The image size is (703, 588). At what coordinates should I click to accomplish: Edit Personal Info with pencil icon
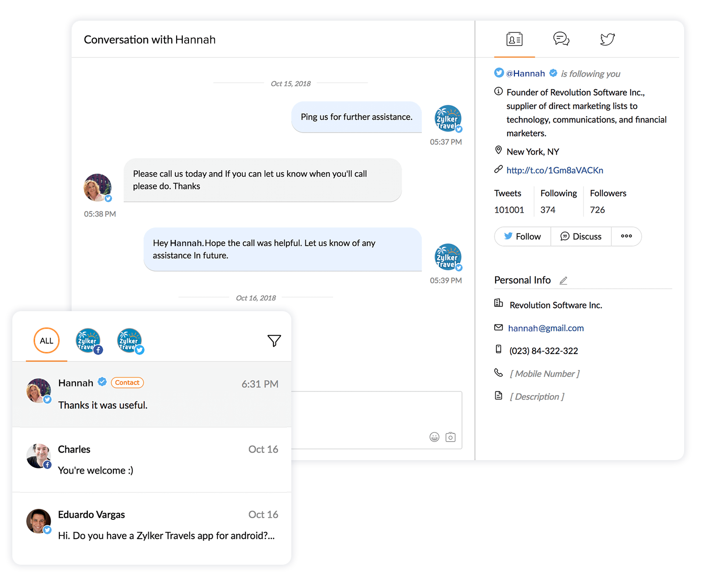tap(563, 281)
